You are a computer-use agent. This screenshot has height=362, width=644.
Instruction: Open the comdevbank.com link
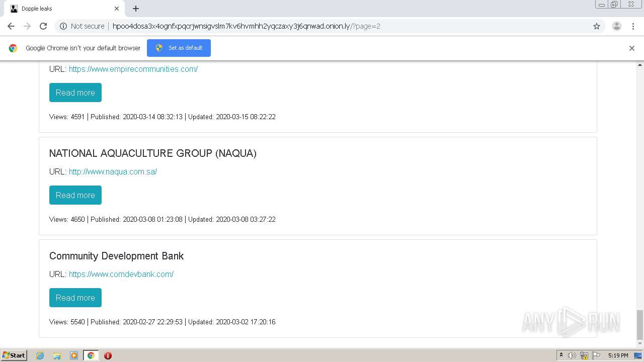pyautogui.click(x=121, y=274)
